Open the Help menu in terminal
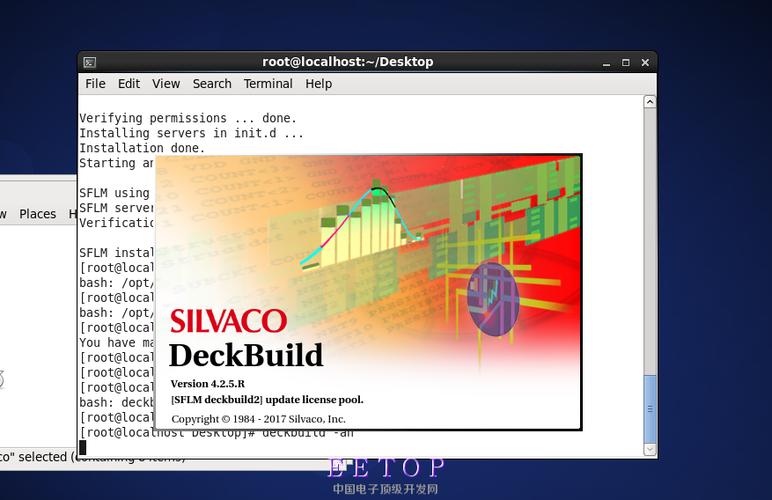This screenshot has height=500, width=772. pos(319,84)
